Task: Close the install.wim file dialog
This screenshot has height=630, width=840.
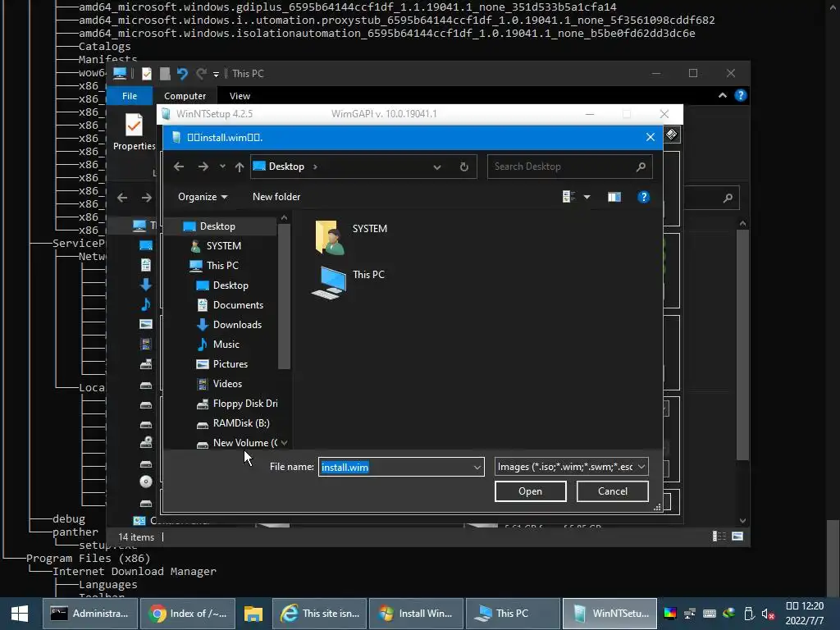Action: [651, 137]
